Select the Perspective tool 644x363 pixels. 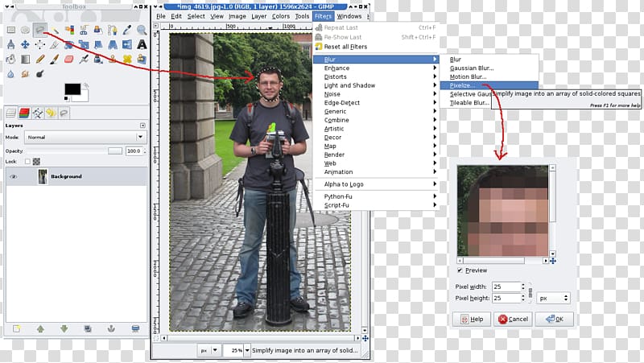(113, 45)
